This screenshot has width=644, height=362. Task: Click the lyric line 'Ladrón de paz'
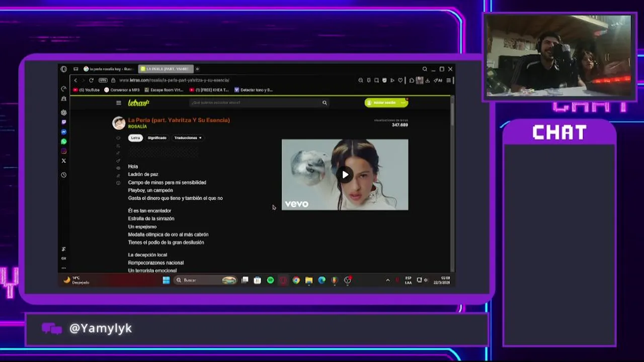click(x=143, y=174)
